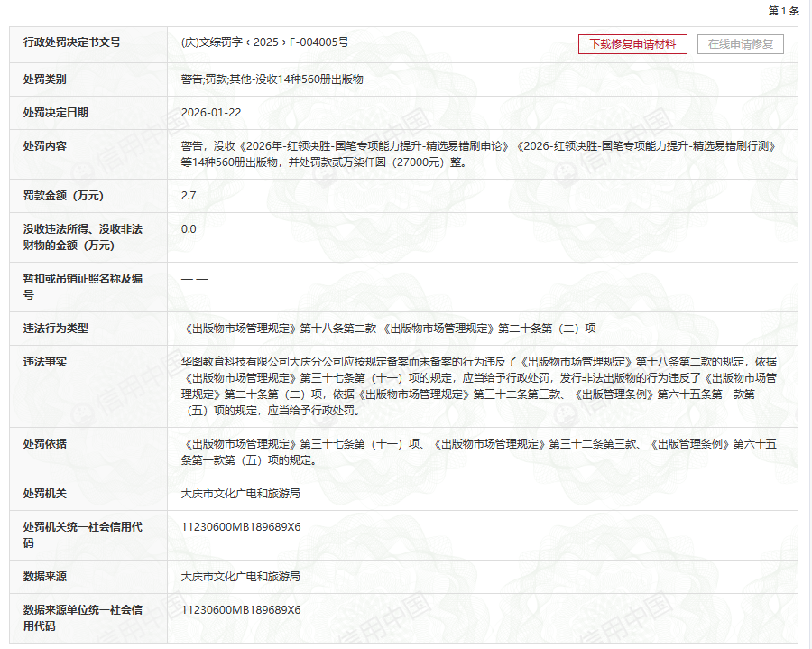Select the 处罚依据 regulation text

(478, 452)
